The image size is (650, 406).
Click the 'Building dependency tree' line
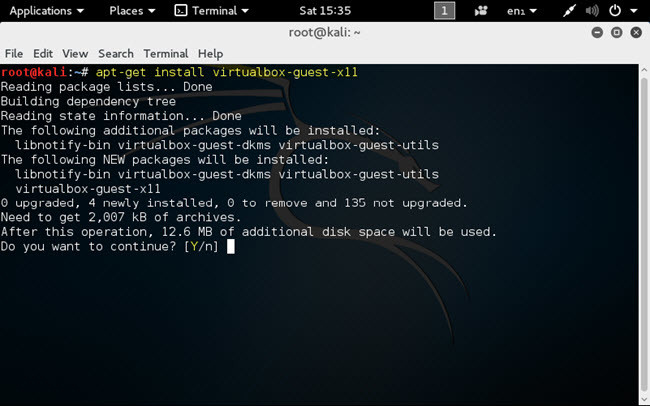pyautogui.click(x=88, y=102)
